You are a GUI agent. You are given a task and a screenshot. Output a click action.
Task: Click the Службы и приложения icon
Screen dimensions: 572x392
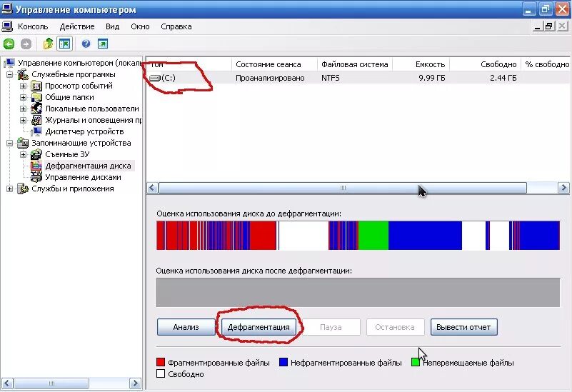click(23, 189)
